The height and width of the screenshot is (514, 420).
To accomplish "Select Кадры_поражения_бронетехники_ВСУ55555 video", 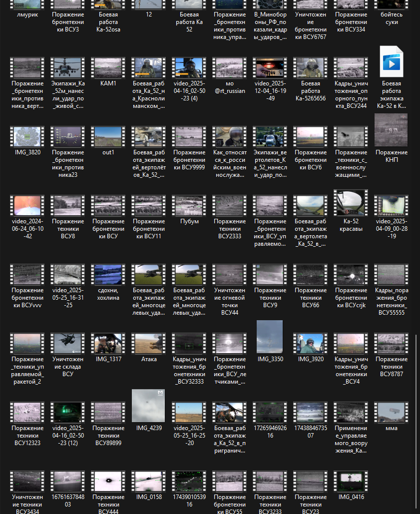I will coord(392,290).
